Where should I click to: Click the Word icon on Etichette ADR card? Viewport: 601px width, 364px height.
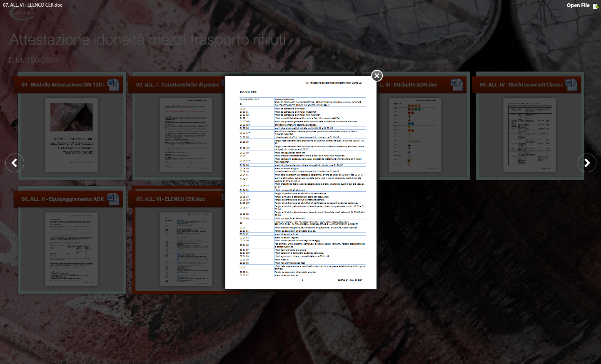[x=457, y=84]
